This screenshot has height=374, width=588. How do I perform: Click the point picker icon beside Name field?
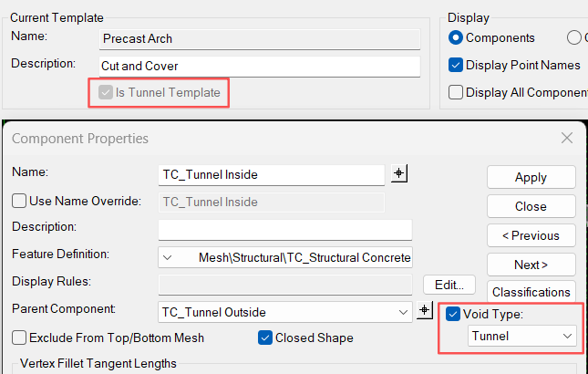(398, 174)
